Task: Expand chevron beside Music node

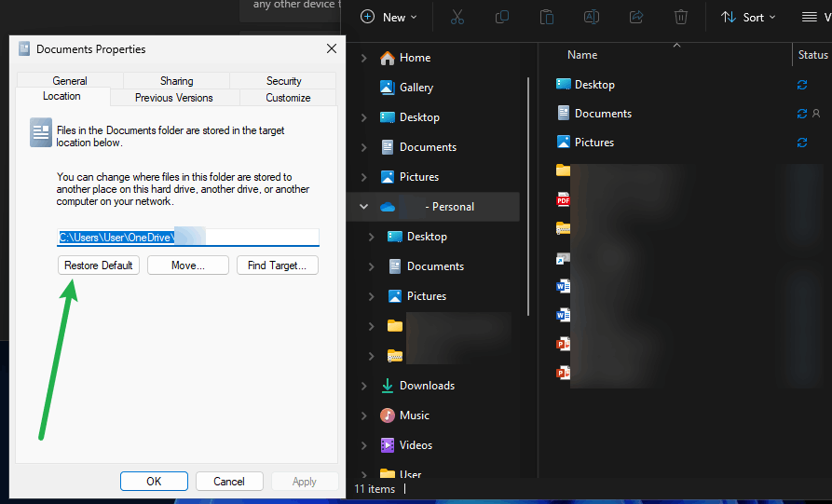Action: coord(364,415)
